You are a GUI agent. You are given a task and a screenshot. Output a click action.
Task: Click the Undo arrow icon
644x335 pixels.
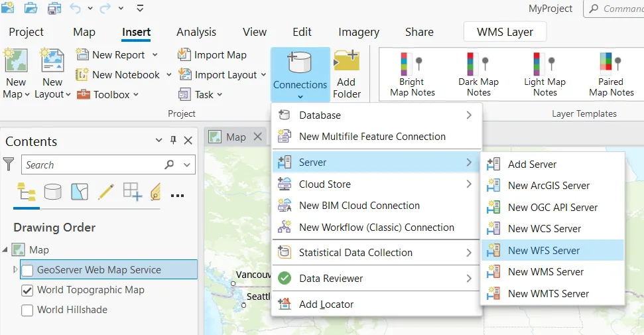click(76, 8)
